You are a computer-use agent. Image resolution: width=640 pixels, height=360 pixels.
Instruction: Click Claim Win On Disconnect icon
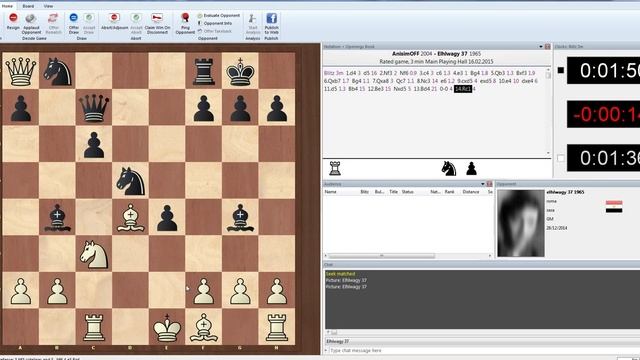157,23
